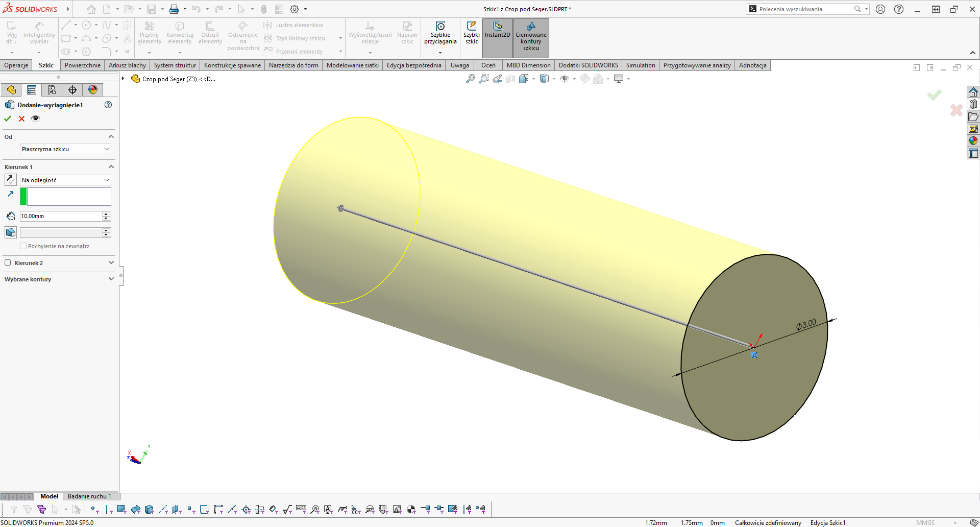Toggle detailed preview eye icon
Screen dimensions: 980x527
(35, 118)
